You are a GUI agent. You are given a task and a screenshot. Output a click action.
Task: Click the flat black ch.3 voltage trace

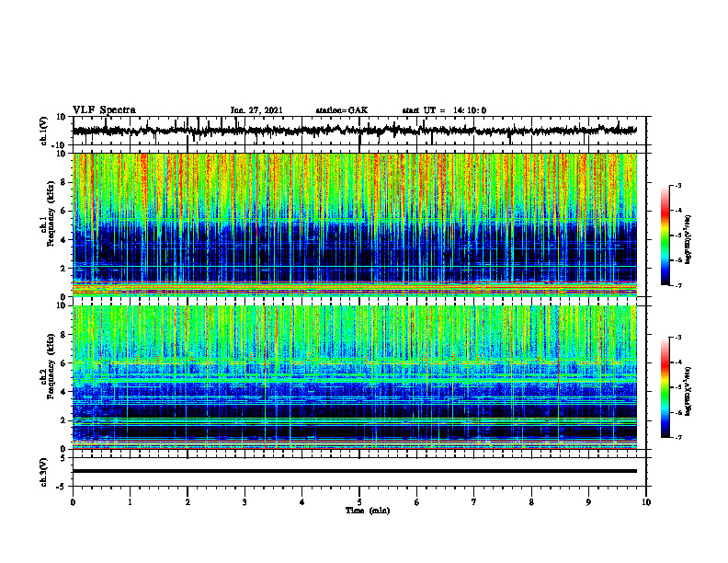pos(354,471)
